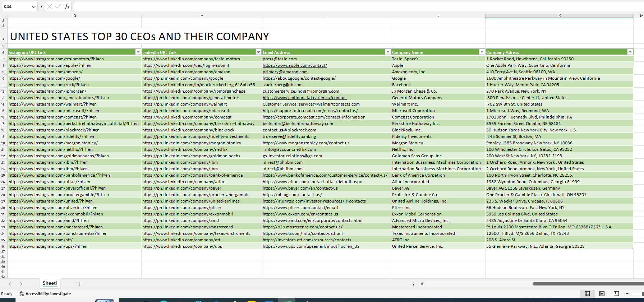Open filter dropdown for Company Name
This screenshot has width=644, height=302.
[482, 52]
